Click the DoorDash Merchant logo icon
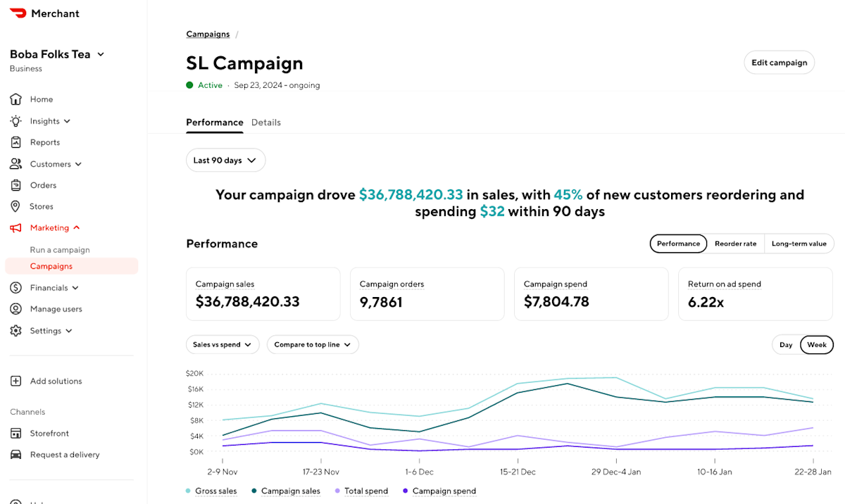This screenshot has width=845, height=504. (18, 13)
